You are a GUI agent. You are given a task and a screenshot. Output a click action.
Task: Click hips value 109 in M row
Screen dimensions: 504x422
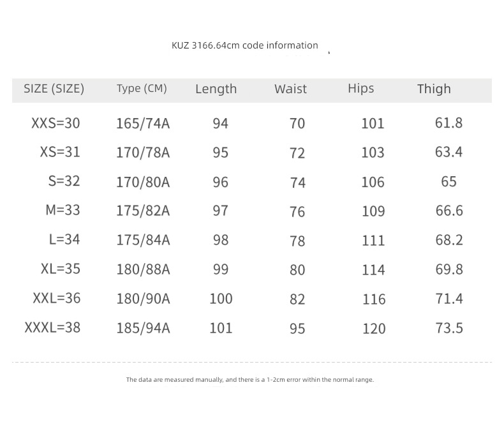pos(373,211)
